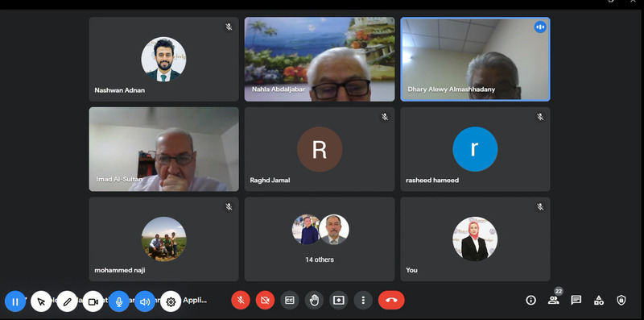Leave call with red hang-up button

point(391,301)
